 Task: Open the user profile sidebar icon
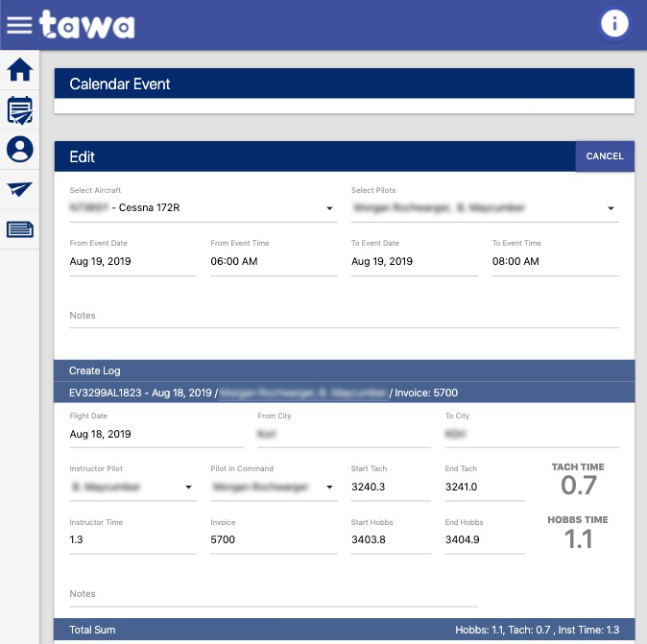(19, 150)
